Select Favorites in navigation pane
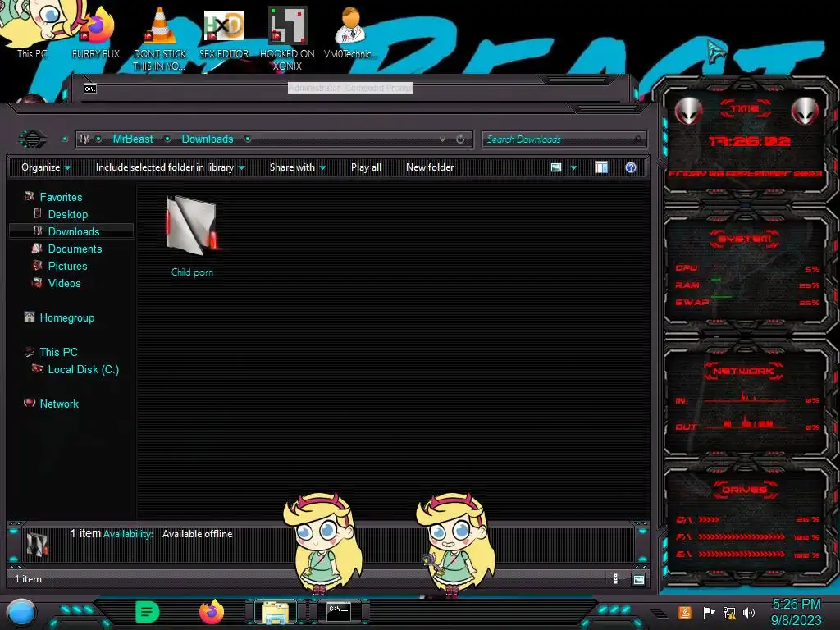The height and width of the screenshot is (630, 840). tap(61, 197)
